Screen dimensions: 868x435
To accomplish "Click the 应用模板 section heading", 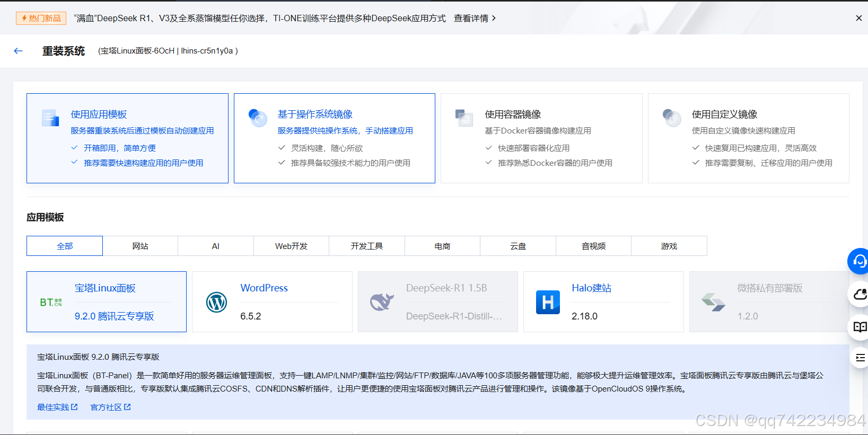I will click(x=45, y=217).
